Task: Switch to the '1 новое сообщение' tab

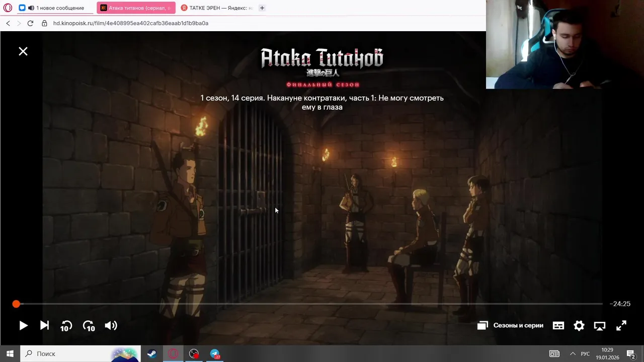Action: 55,8
